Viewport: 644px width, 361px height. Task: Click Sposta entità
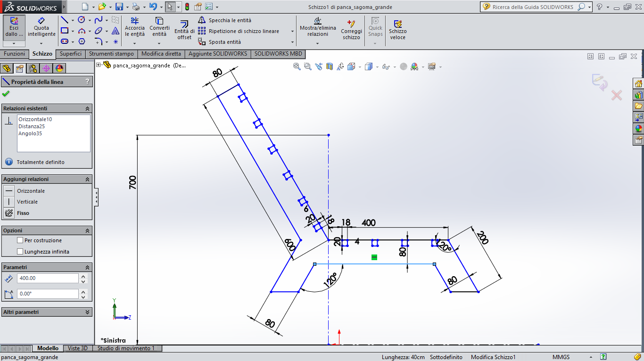click(220, 42)
